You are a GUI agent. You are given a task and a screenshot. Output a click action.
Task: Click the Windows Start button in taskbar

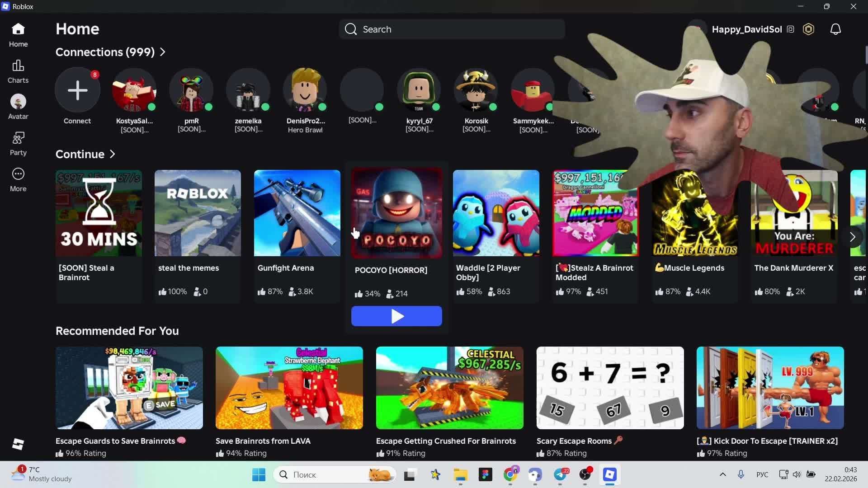pos(259,474)
